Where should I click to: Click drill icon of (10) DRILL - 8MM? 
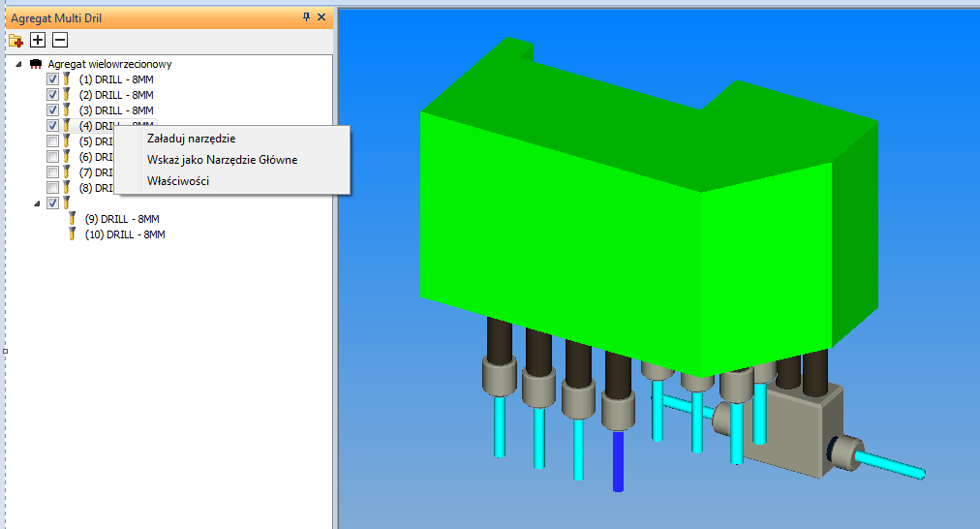pos(73,234)
